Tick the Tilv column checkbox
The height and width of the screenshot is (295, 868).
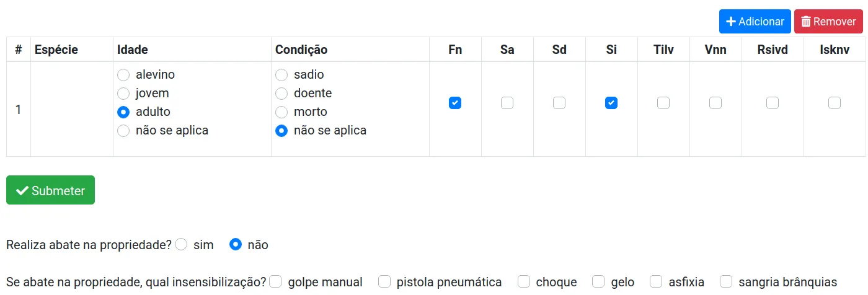[x=663, y=103]
